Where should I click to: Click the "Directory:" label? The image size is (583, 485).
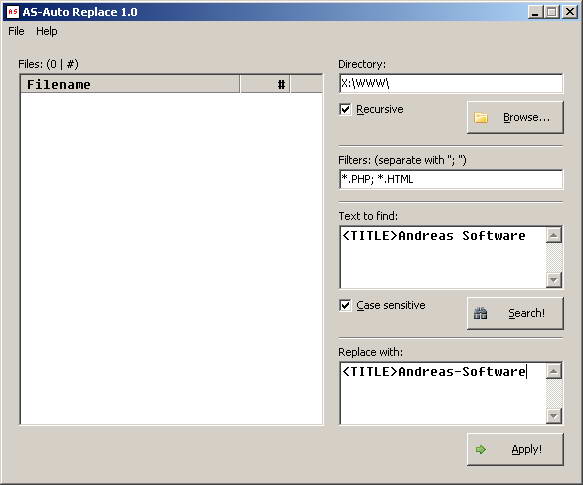(362, 64)
